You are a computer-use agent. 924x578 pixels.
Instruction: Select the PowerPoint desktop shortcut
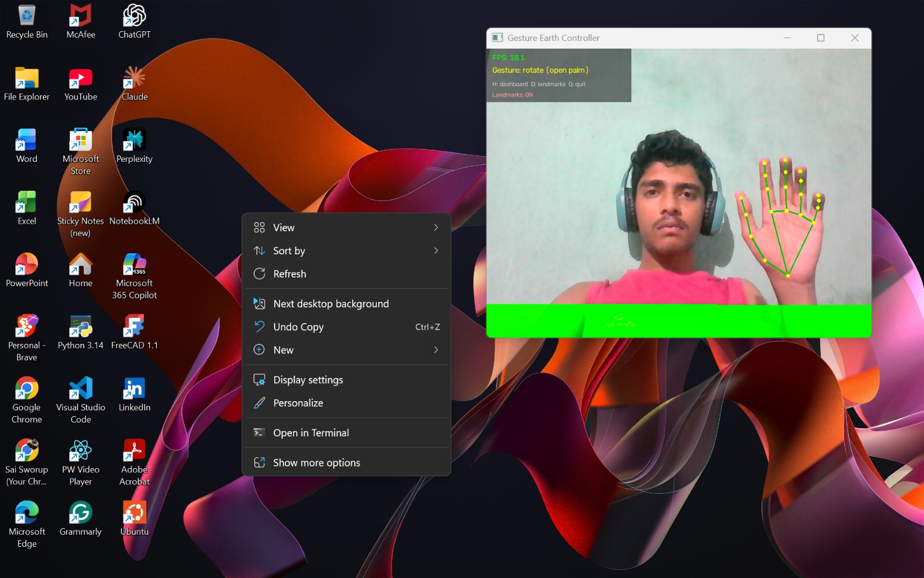tap(27, 271)
